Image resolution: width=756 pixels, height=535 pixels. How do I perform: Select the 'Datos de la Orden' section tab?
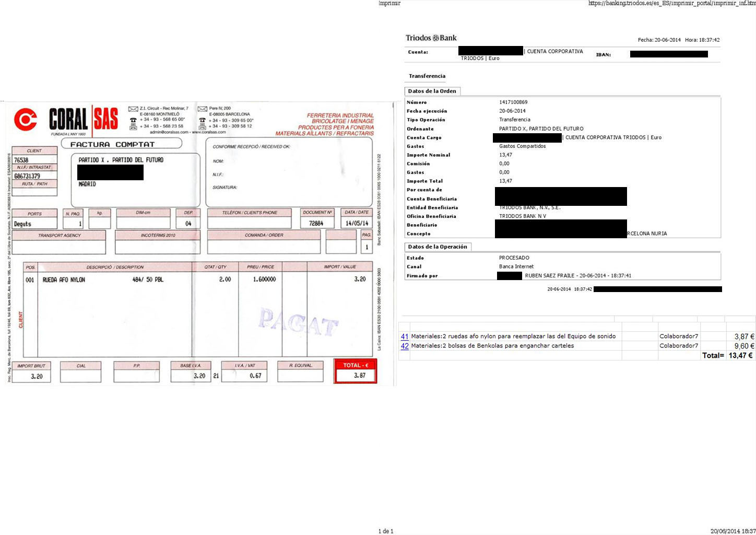click(432, 91)
